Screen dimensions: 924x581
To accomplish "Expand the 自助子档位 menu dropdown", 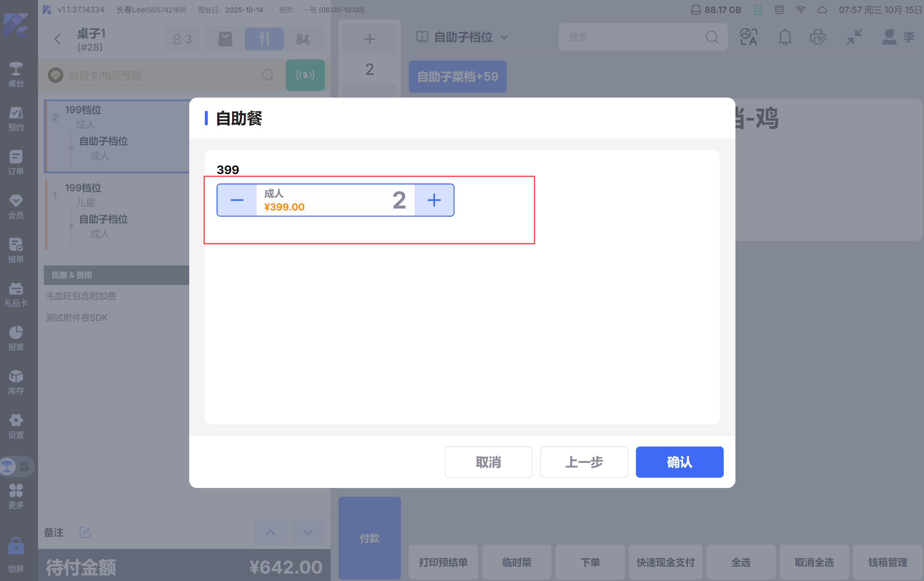I will (463, 37).
